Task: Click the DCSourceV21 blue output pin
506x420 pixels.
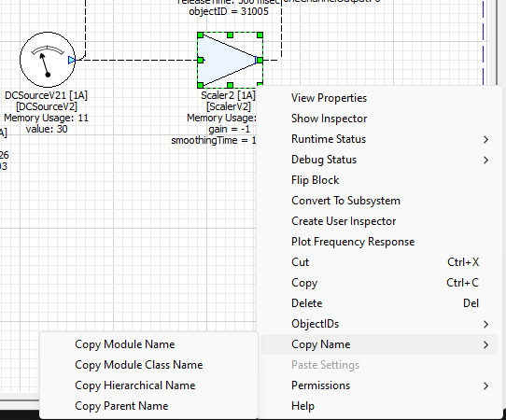Action: (72, 60)
